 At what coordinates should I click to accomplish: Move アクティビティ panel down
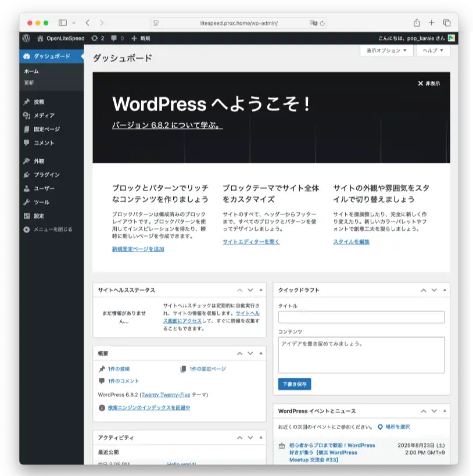250,438
